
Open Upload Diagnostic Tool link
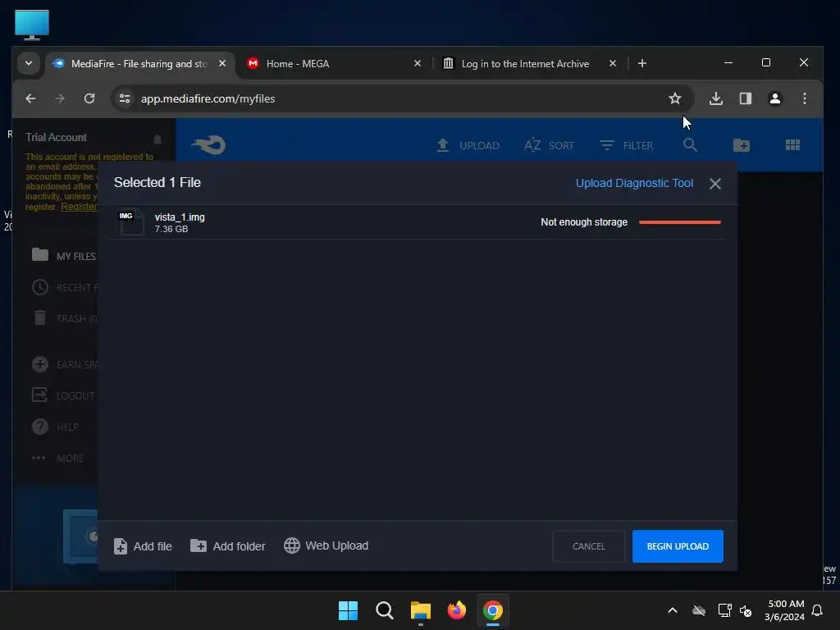pyautogui.click(x=634, y=183)
